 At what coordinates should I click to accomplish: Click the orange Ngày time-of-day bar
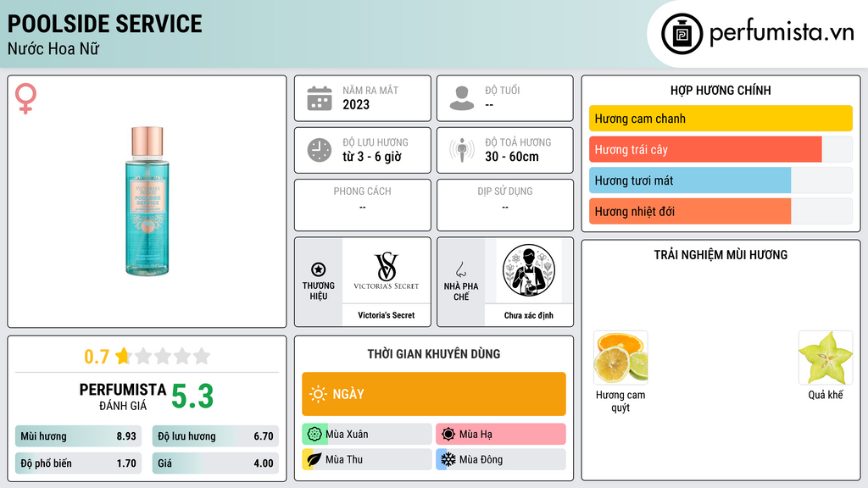[434, 394]
